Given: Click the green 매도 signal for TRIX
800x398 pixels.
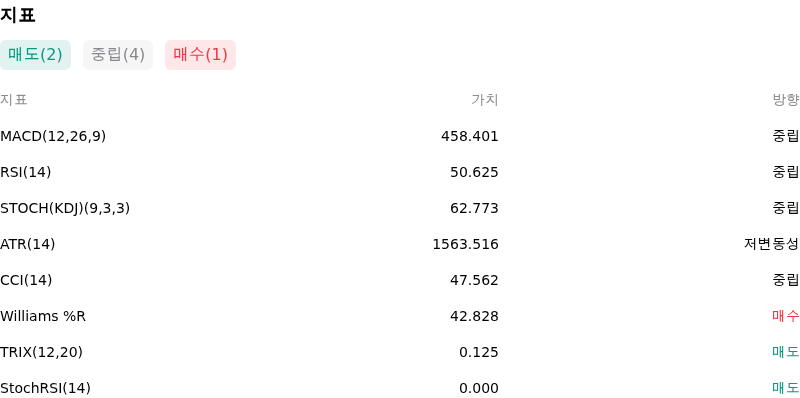Looking at the screenshot, I should point(786,352).
